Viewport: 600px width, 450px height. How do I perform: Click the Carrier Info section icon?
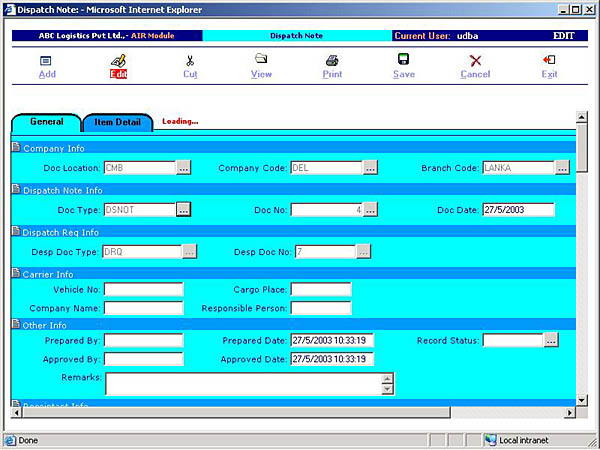coord(16,273)
